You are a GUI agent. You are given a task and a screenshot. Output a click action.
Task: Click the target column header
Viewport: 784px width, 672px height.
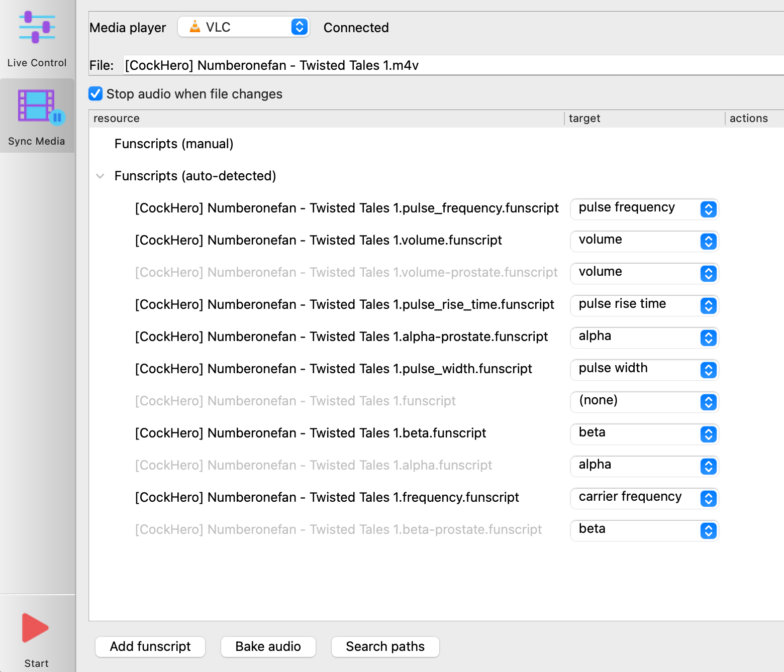pyautogui.click(x=644, y=119)
